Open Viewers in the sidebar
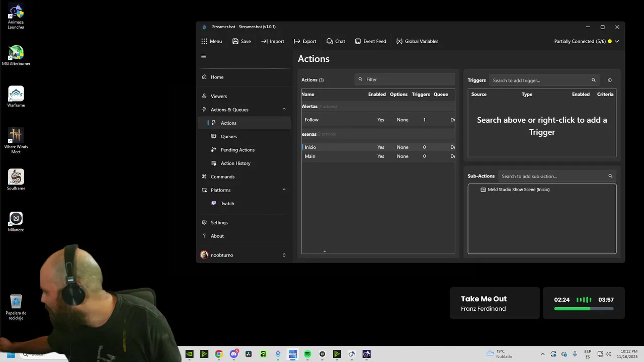This screenshot has width=644, height=362. coord(244,96)
